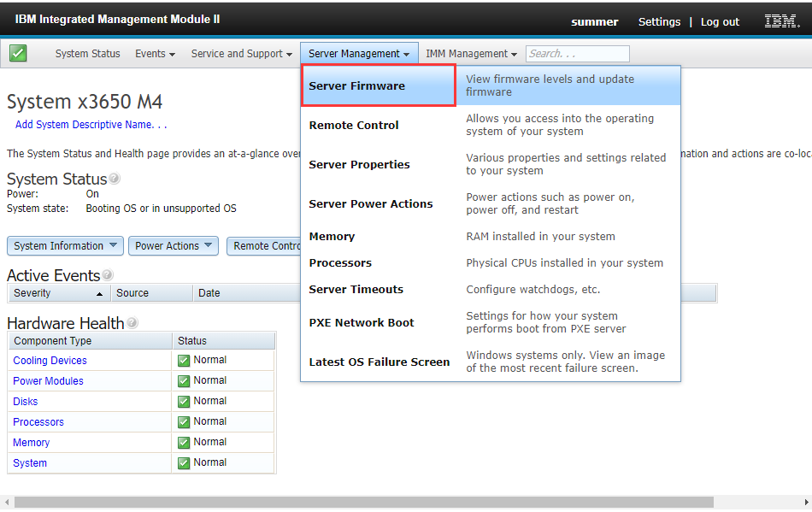
Task: Collapse the Server Management dropdown menu
Action: (359, 54)
